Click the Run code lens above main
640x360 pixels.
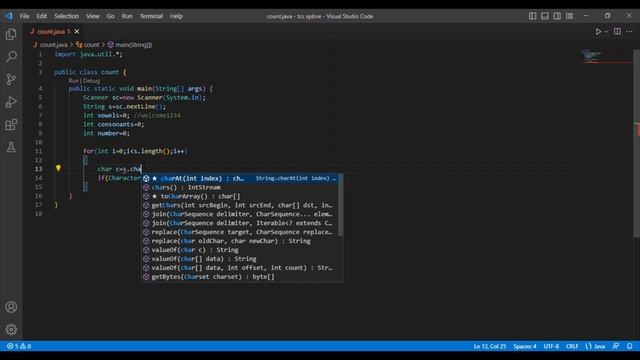click(73, 81)
